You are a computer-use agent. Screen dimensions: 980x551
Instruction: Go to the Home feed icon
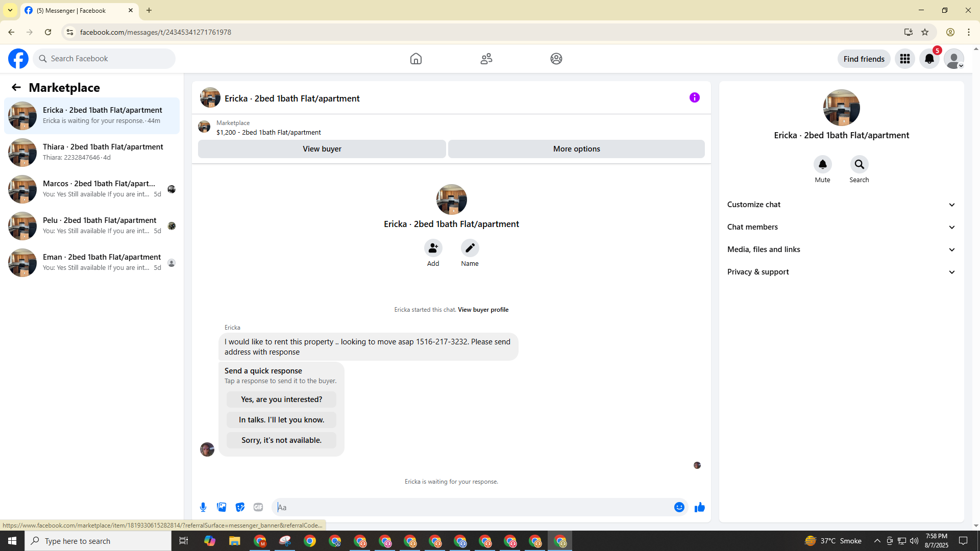pyautogui.click(x=416, y=59)
